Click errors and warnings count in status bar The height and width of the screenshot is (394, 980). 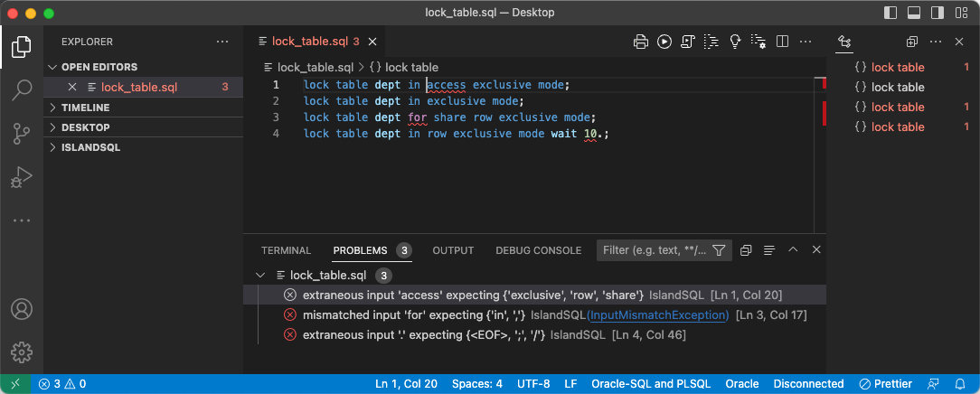click(61, 384)
